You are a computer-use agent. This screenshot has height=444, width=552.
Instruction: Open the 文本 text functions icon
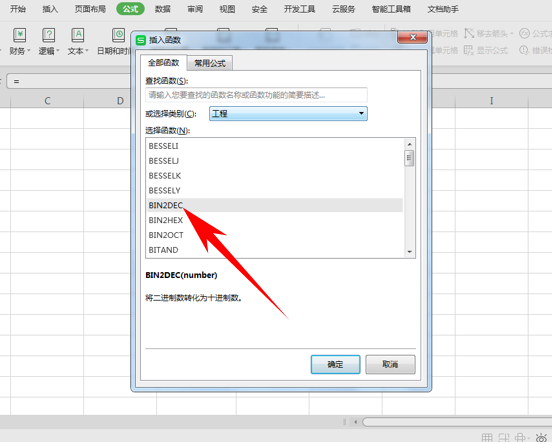pos(77,35)
